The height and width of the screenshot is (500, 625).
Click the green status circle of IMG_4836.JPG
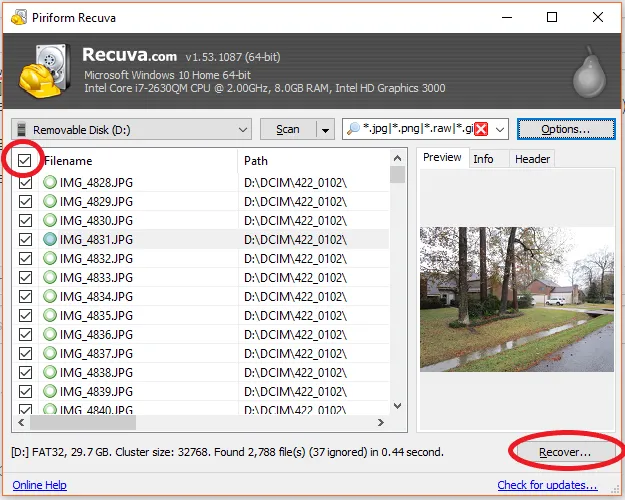pos(50,335)
